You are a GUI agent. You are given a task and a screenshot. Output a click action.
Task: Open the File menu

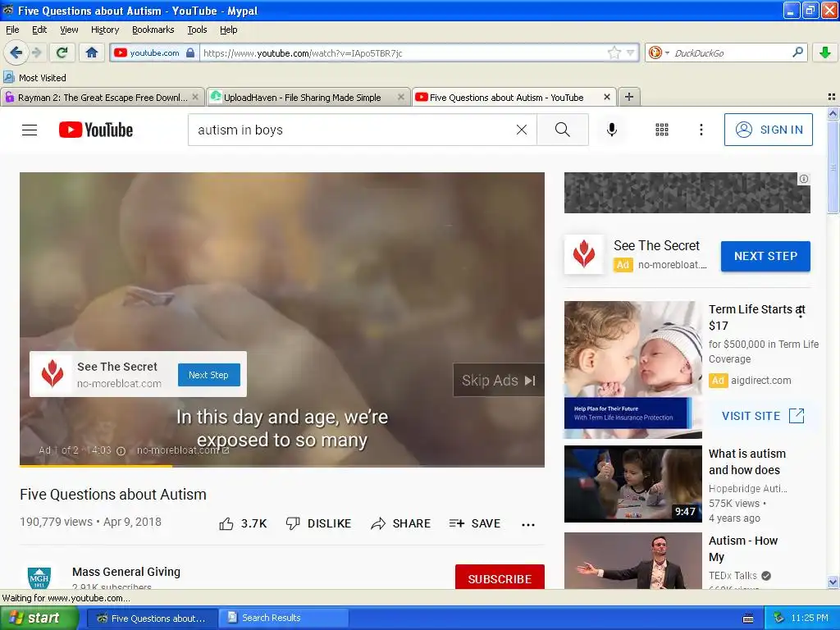pyautogui.click(x=12, y=30)
